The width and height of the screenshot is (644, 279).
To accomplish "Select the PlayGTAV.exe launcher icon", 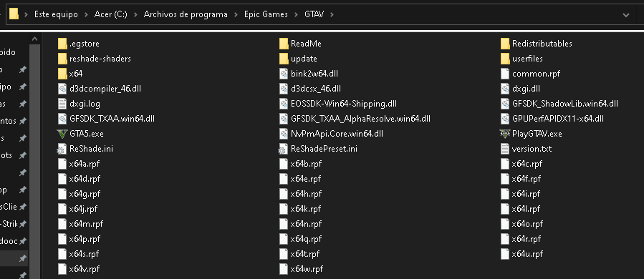I will 505,134.
